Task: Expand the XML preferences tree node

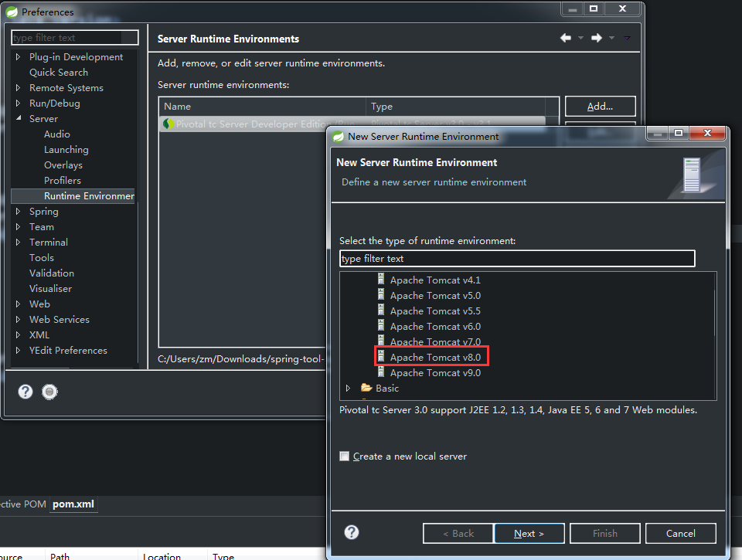Action: (18, 335)
